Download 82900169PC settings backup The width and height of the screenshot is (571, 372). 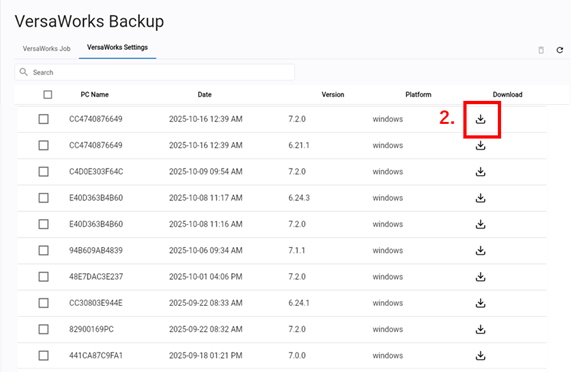tap(480, 329)
